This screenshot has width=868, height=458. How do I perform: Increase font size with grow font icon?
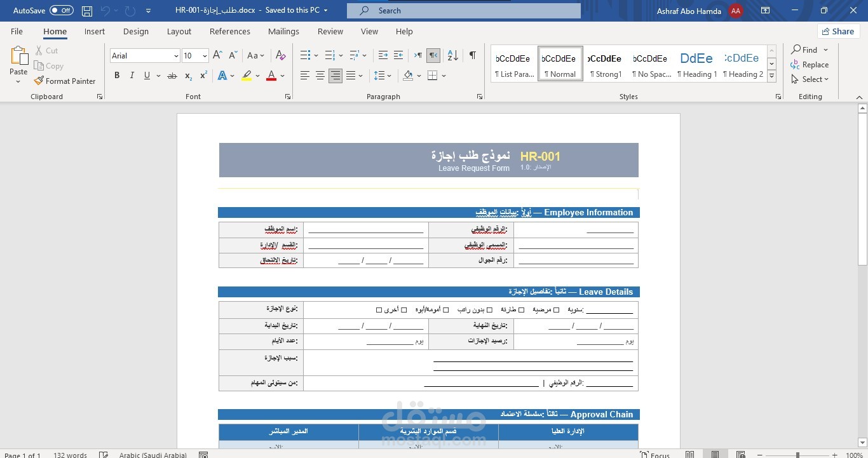[217, 55]
